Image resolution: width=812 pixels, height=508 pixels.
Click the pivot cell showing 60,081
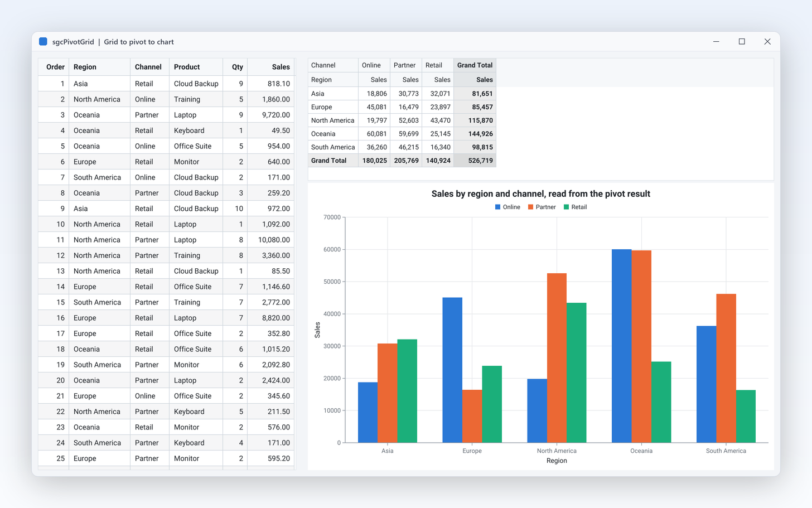pyautogui.click(x=374, y=134)
